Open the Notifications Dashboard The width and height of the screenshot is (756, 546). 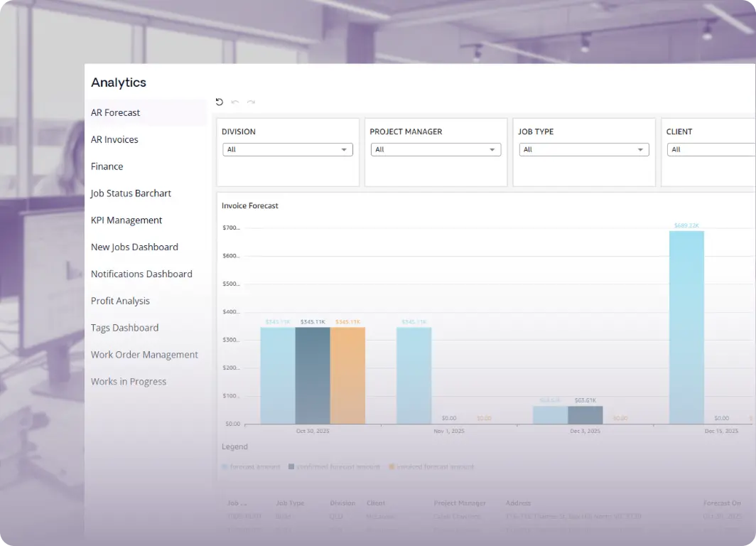(141, 274)
